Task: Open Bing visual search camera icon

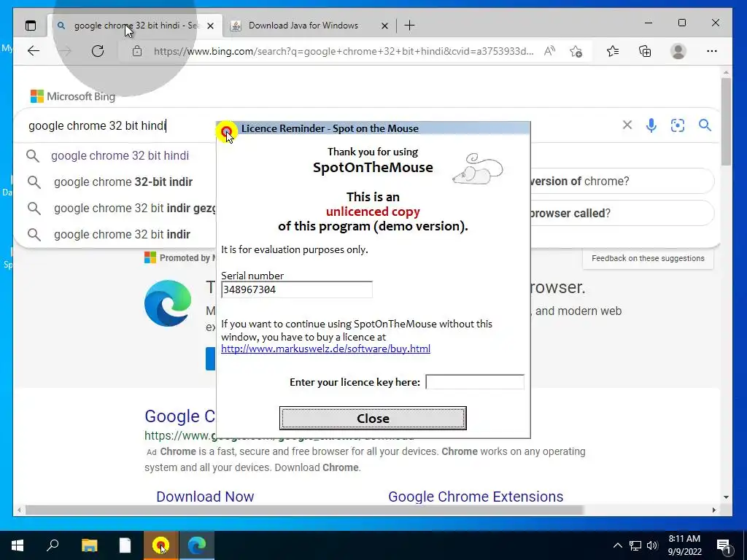Action: click(678, 125)
